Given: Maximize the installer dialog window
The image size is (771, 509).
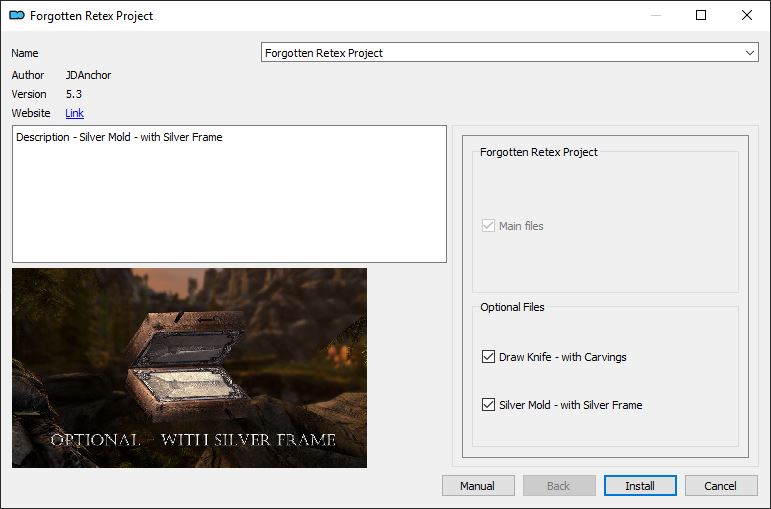Looking at the screenshot, I should click(701, 16).
